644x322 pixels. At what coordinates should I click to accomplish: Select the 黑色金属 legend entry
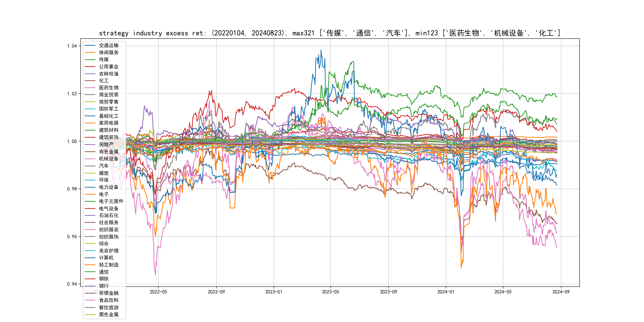click(x=109, y=314)
